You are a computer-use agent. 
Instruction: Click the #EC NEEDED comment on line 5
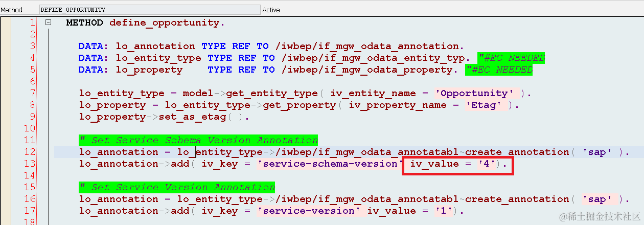pyautogui.click(x=499, y=70)
